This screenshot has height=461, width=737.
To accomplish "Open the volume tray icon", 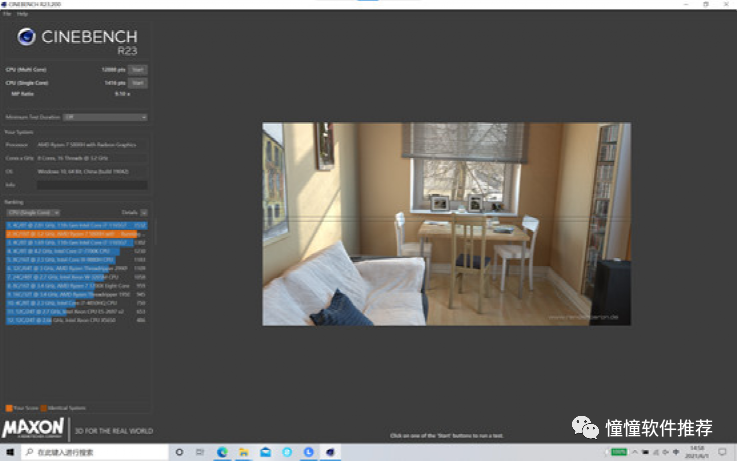I will [x=666, y=452].
